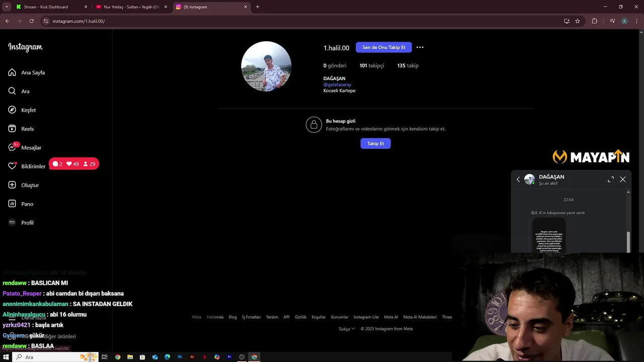Screen dimensions: 644x362
Task: Click the notification badge showing 49 likes
Action: [x=73, y=164]
